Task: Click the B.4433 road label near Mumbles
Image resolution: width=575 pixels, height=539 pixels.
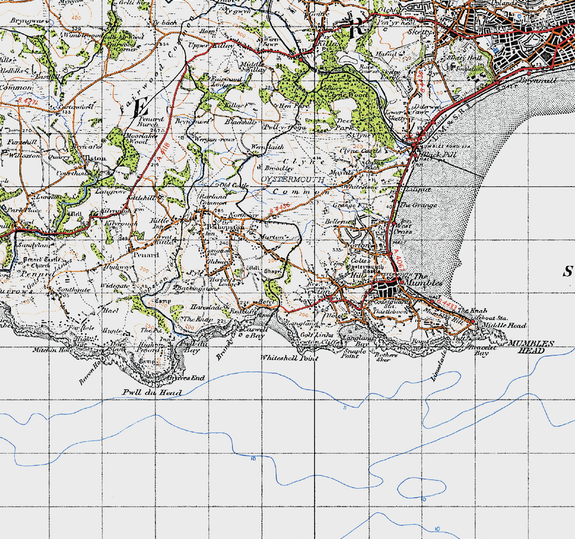Action: click(x=446, y=303)
